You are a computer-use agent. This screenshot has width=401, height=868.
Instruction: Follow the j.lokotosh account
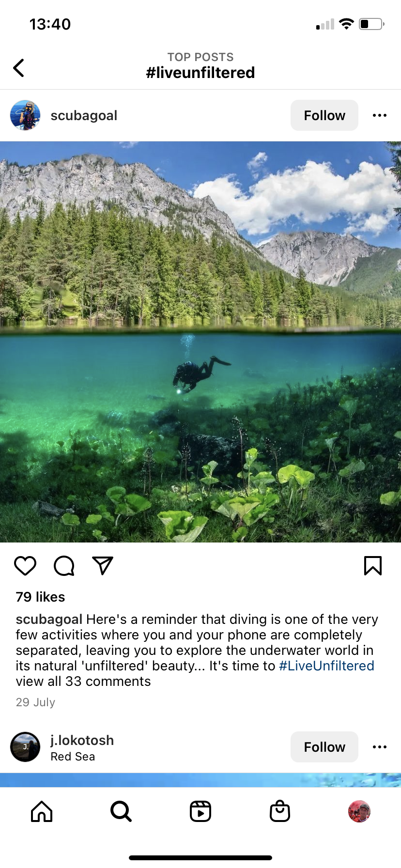tap(324, 747)
